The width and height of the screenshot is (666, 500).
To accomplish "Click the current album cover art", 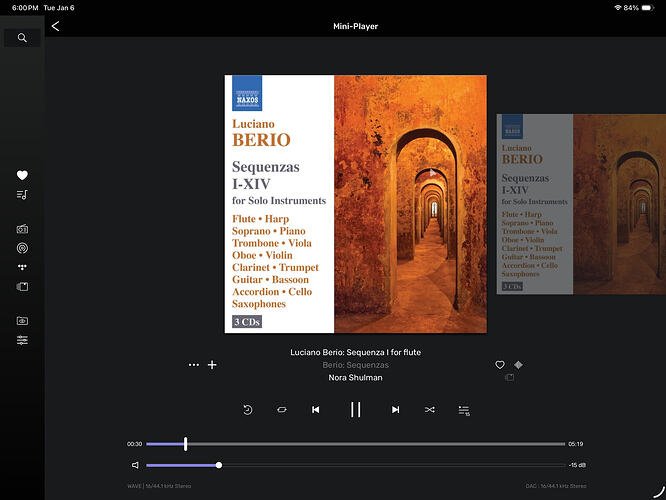I will (356, 204).
